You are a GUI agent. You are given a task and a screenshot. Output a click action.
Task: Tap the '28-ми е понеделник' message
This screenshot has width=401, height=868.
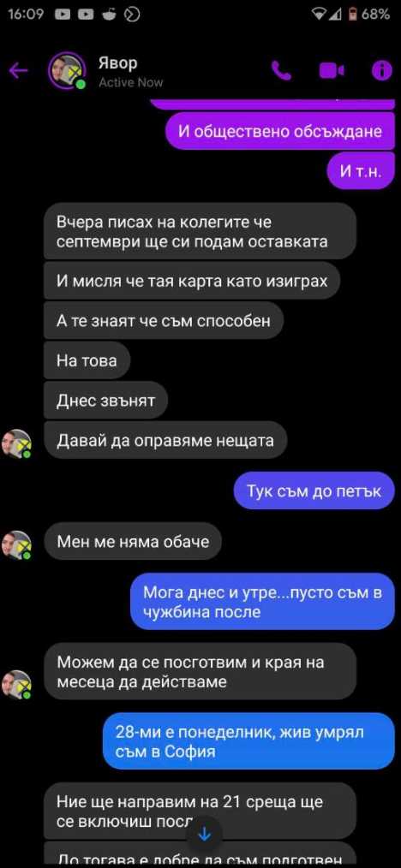coord(248,740)
